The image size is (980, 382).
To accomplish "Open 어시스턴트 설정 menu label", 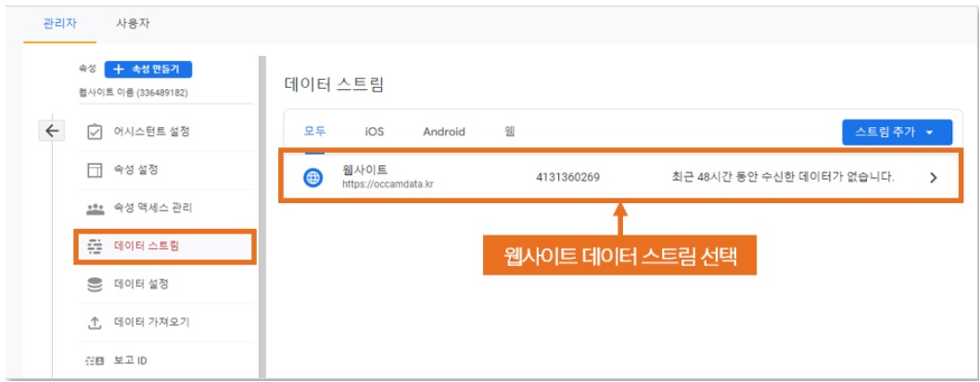I will pos(151,132).
